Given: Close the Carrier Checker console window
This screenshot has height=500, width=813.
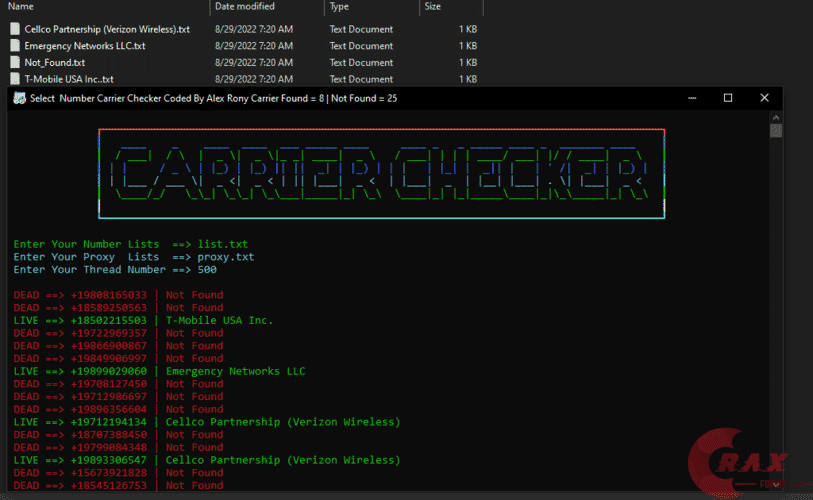Looking at the screenshot, I should click(764, 98).
